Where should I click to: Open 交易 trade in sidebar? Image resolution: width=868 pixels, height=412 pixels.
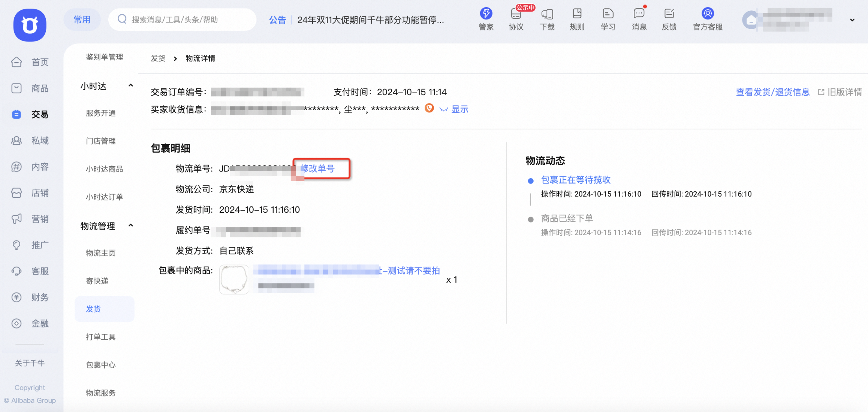coord(30,115)
